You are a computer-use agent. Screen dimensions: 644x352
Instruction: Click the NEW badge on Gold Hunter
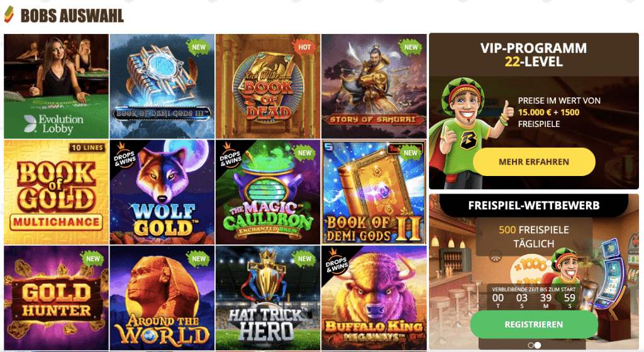[x=93, y=259]
